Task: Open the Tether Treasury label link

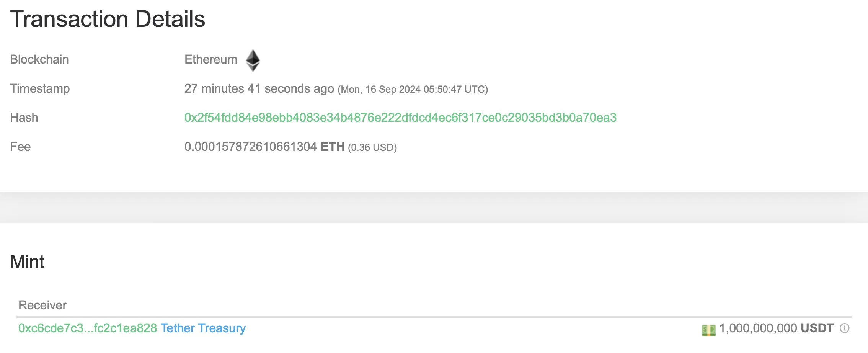Action: tap(203, 328)
